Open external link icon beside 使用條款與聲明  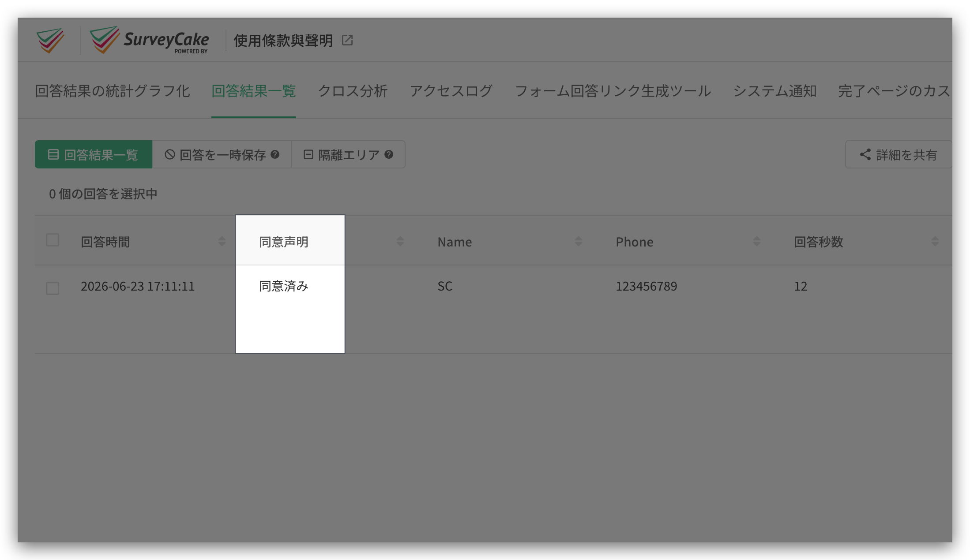[347, 41]
